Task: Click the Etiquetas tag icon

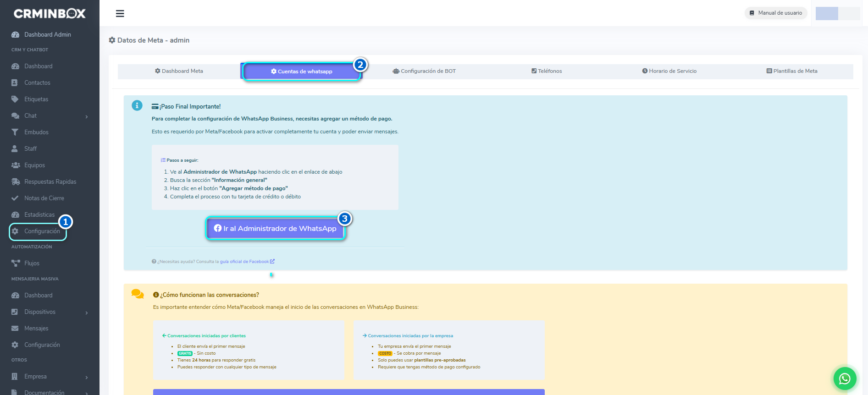Action: pos(15,99)
